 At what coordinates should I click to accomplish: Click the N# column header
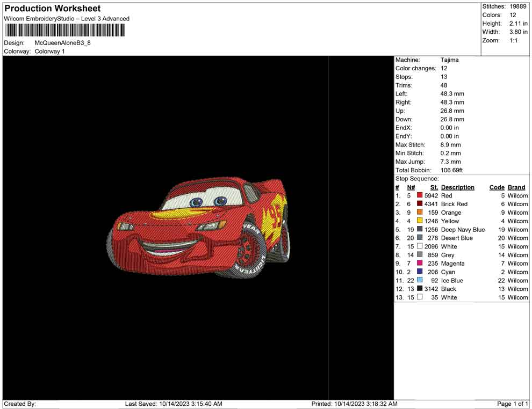(x=411, y=187)
